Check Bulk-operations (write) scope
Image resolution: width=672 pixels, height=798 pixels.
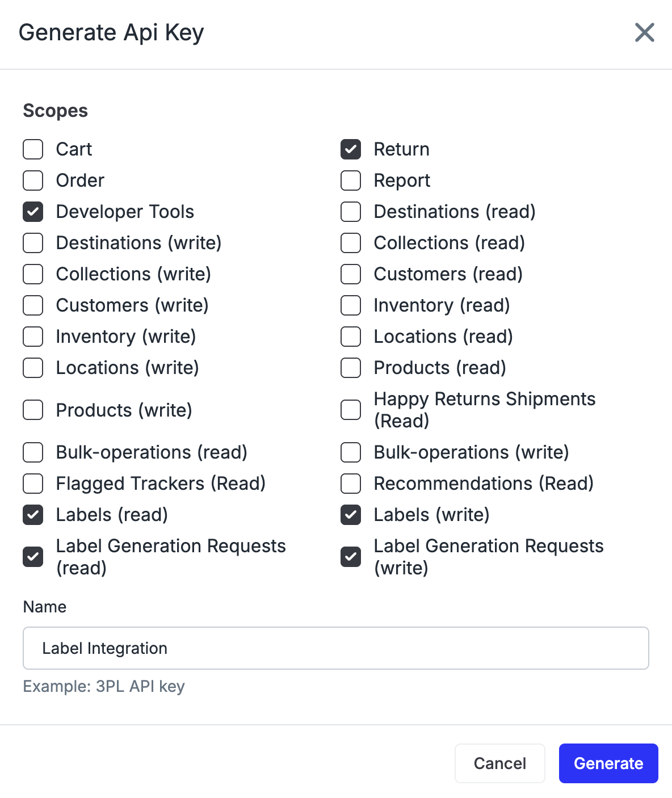click(x=351, y=452)
